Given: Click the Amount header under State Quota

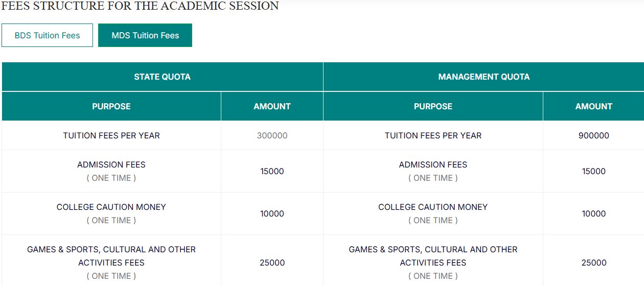Looking at the screenshot, I should [272, 106].
